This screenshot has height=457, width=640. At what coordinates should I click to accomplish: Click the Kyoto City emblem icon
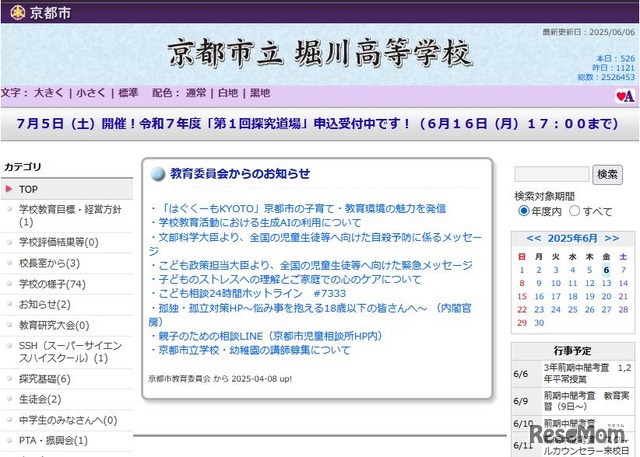point(18,13)
